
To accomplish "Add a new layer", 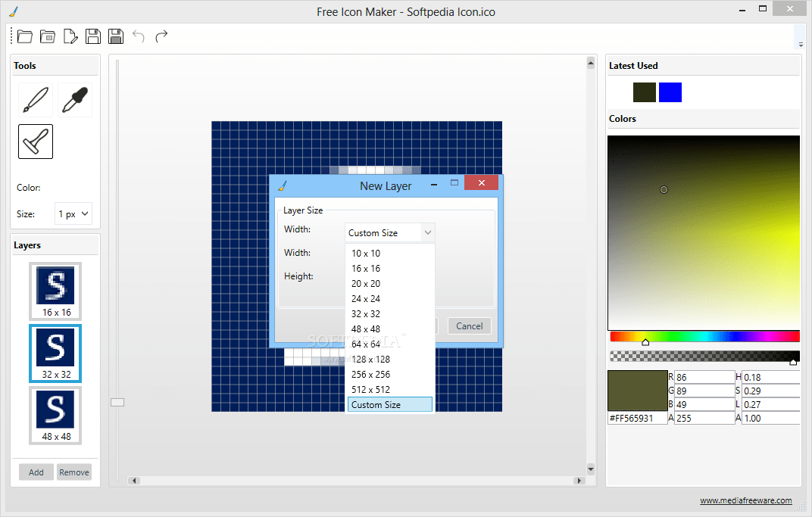I will click(36, 472).
